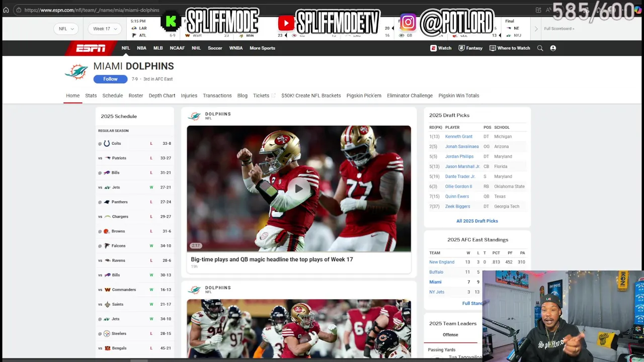Open Jonah Savaiinaea player link
Image resolution: width=644 pixels, height=362 pixels.
pyautogui.click(x=462, y=146)
